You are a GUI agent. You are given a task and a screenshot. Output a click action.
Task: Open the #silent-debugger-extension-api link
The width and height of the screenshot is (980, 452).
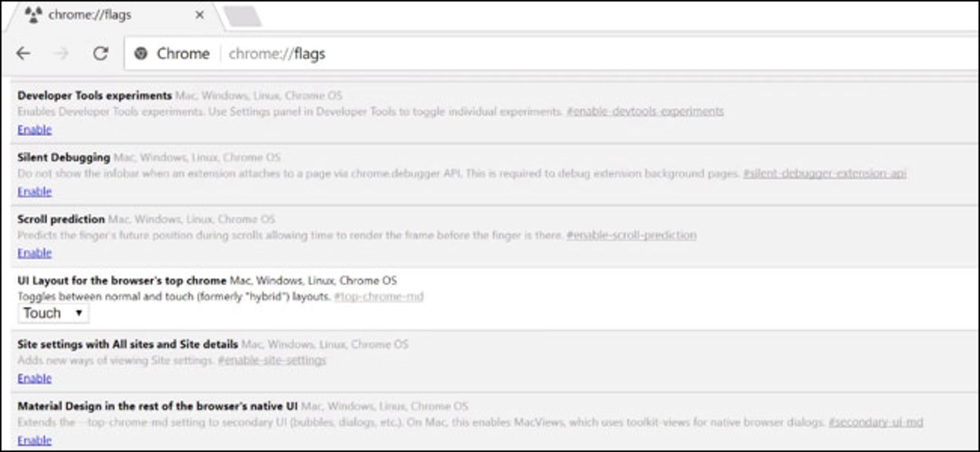(825, 173)
